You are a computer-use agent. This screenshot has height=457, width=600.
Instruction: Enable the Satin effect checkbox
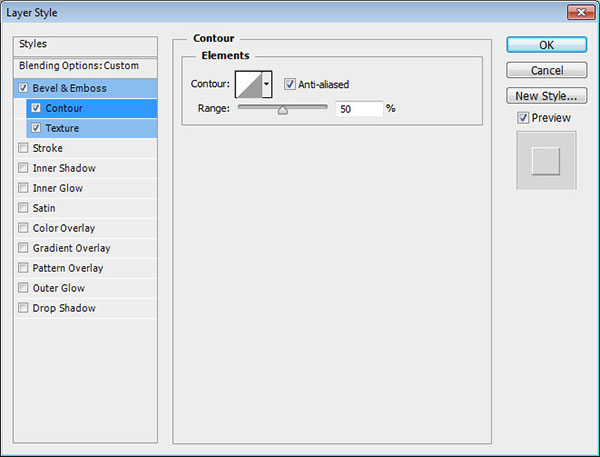(x=23, y=208)
